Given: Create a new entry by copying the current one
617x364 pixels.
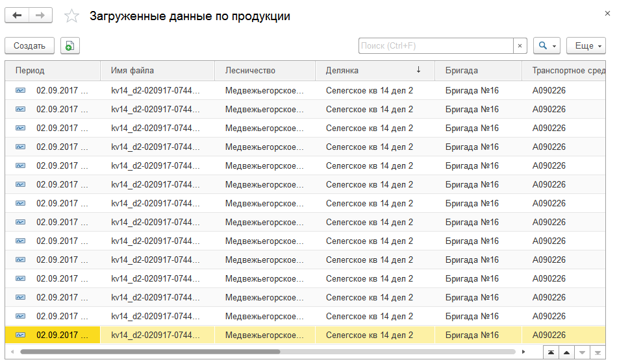Looking at the screenshot, I should tap(70, 45).
